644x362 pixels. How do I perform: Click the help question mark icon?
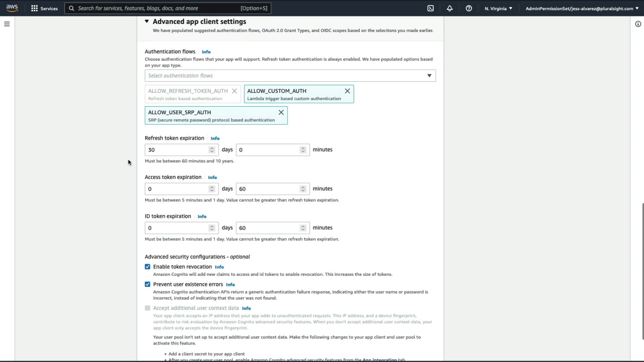click(x=469, y=8)
